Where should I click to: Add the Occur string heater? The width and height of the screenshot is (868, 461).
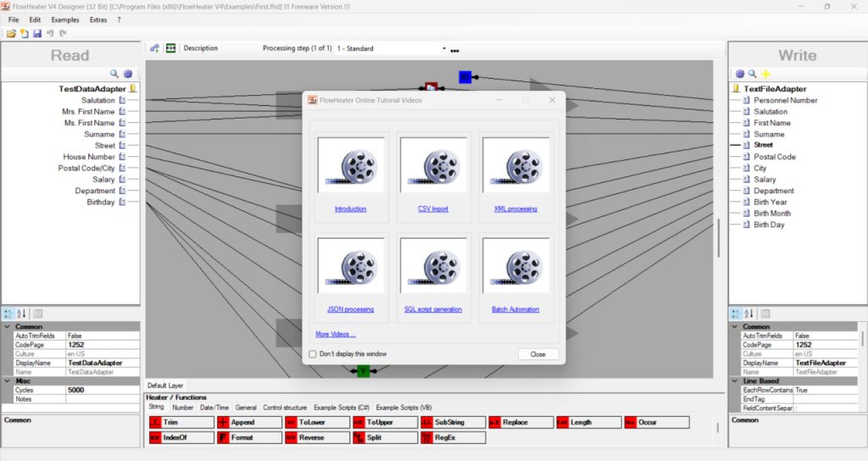(x=657, y=422)
